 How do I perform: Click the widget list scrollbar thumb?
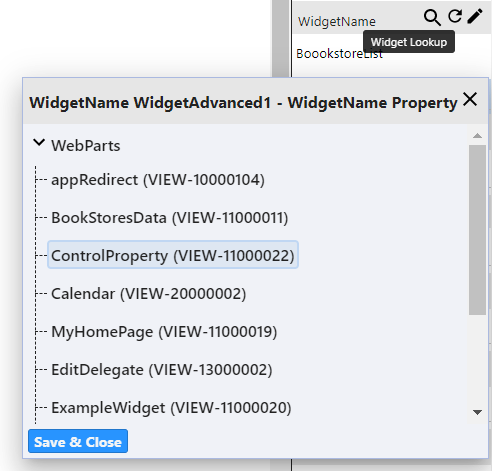(x=477, y=230)
